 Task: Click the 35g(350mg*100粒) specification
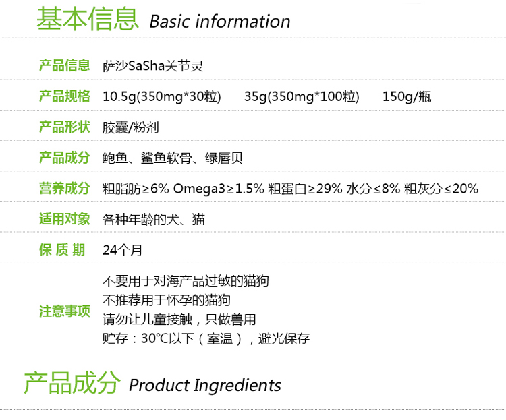coord(302,96)
